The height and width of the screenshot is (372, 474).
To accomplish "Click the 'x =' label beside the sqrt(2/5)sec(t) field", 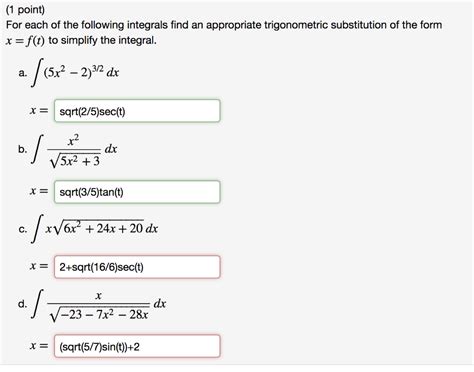I will 39,111.
